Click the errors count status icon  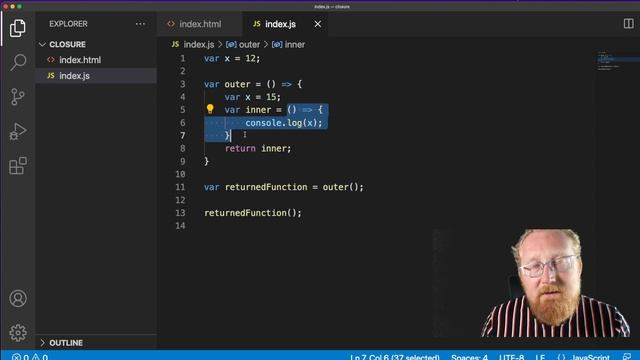click(20, 357)
